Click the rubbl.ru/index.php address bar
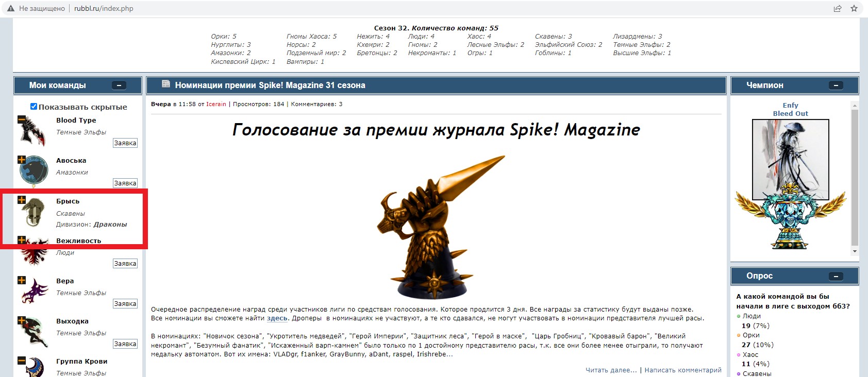 coord(104,8)
